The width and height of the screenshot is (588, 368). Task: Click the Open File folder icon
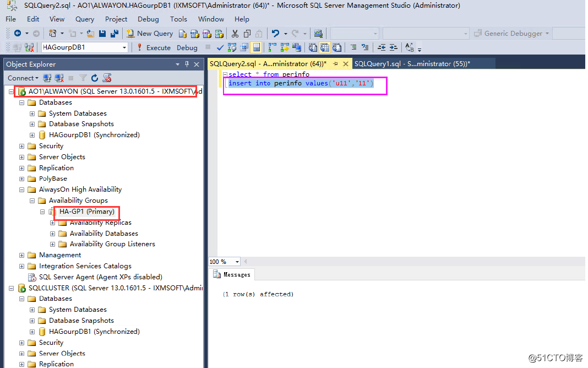pyautogui.click(x=90, y=34)
